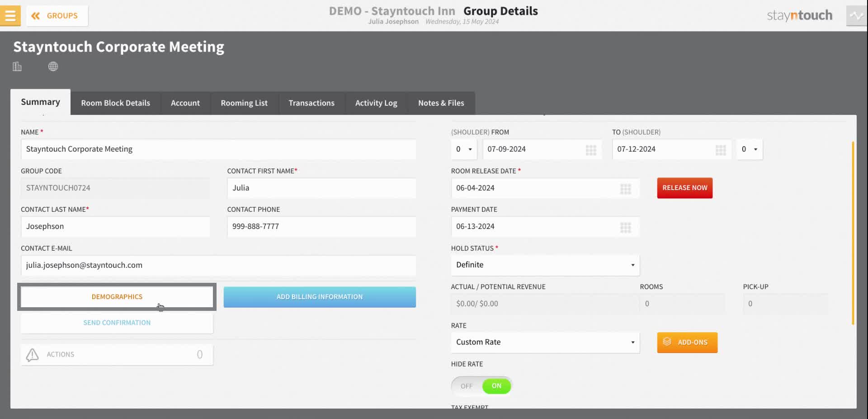Viewport: 868px width, 419px height.
Task: Open the hamburger main menu
Action: point(10,15)
